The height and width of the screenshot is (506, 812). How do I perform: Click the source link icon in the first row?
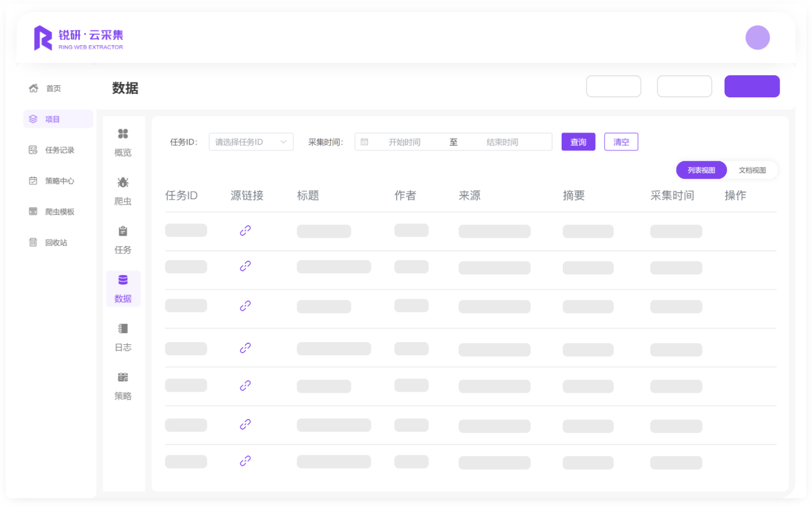[x=245, y=230]
